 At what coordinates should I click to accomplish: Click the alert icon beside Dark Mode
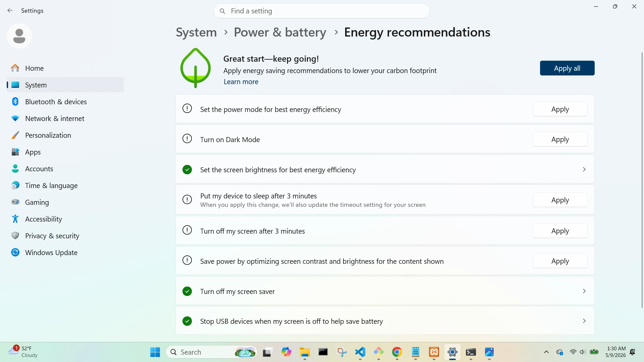(x=187, y=139)
